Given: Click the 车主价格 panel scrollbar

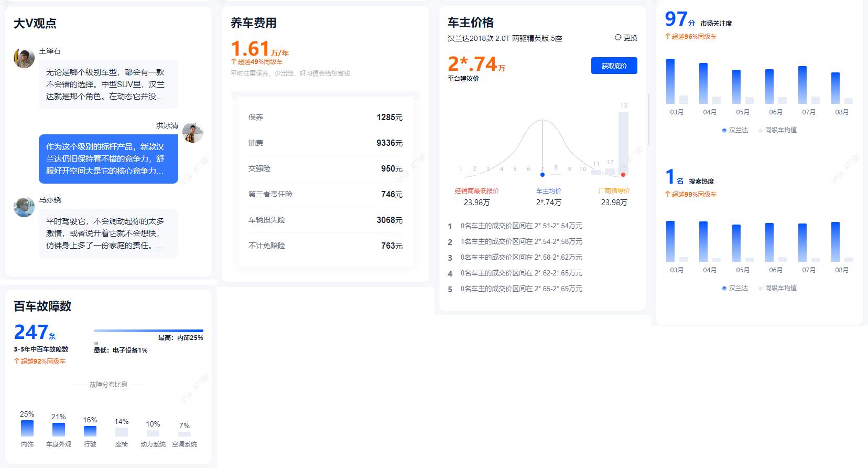Looking at the screenshot, I should click(649, 120).
